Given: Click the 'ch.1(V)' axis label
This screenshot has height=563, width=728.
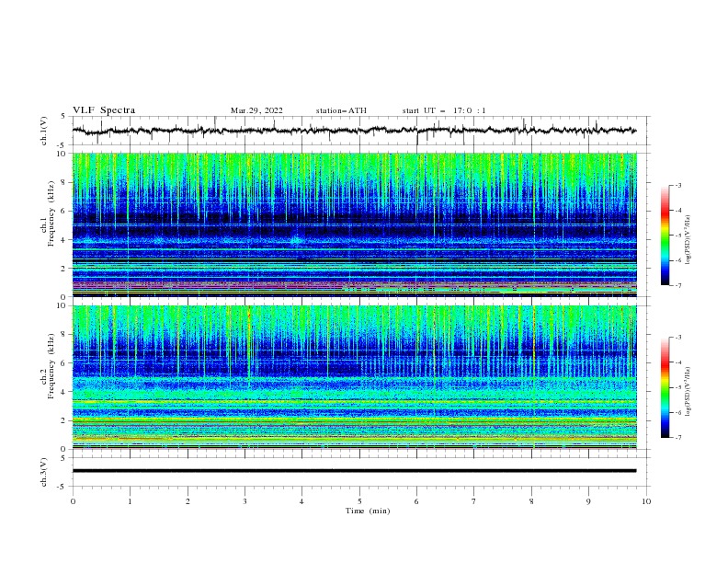Looking at the screenshot, I should [44, 131].
